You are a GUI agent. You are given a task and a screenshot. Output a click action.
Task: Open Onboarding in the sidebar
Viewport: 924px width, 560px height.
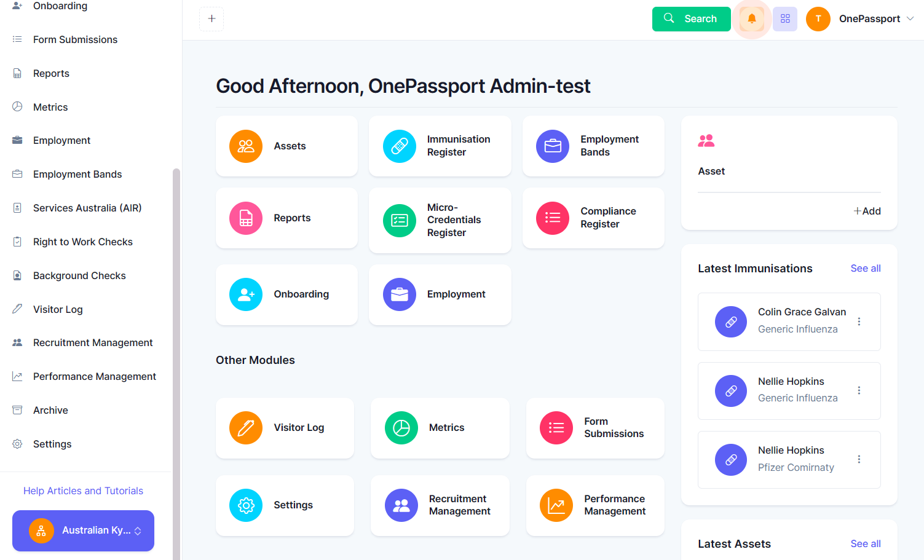click(60, 6)
